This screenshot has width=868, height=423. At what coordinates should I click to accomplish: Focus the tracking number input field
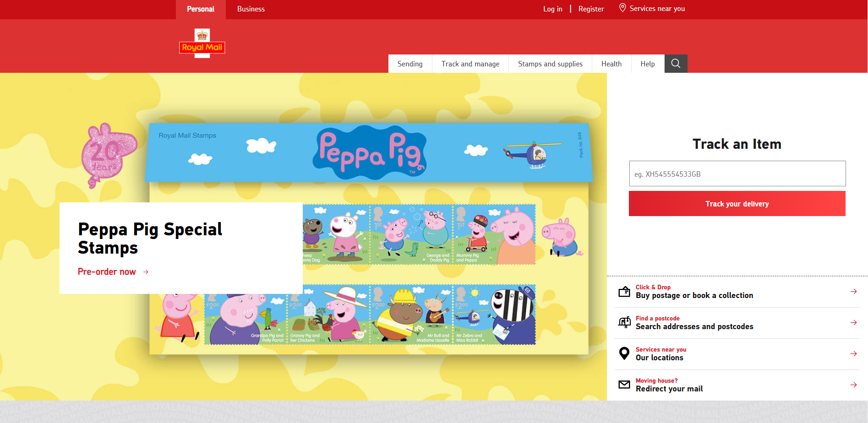[737, 174]
